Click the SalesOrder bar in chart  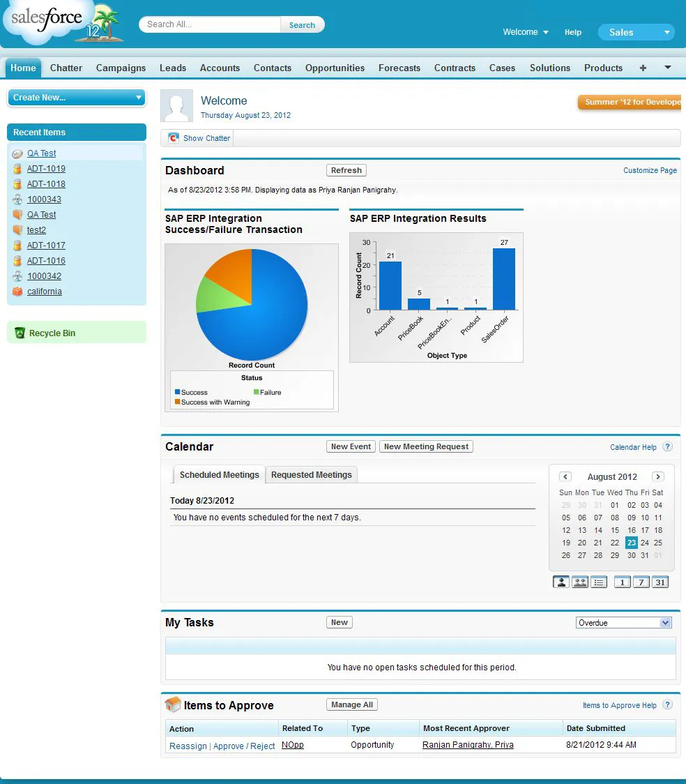(x=503, y=279)
